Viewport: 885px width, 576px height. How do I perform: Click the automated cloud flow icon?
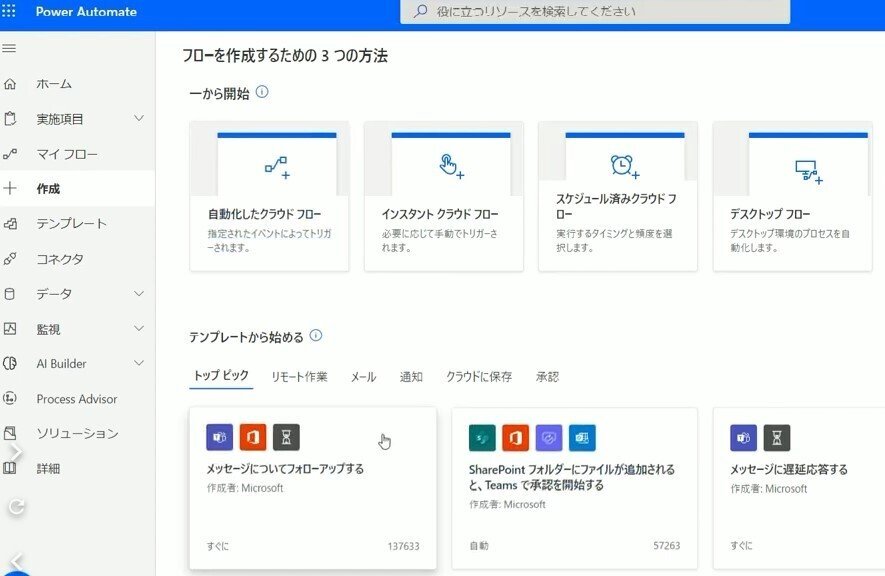click(277, 167)
